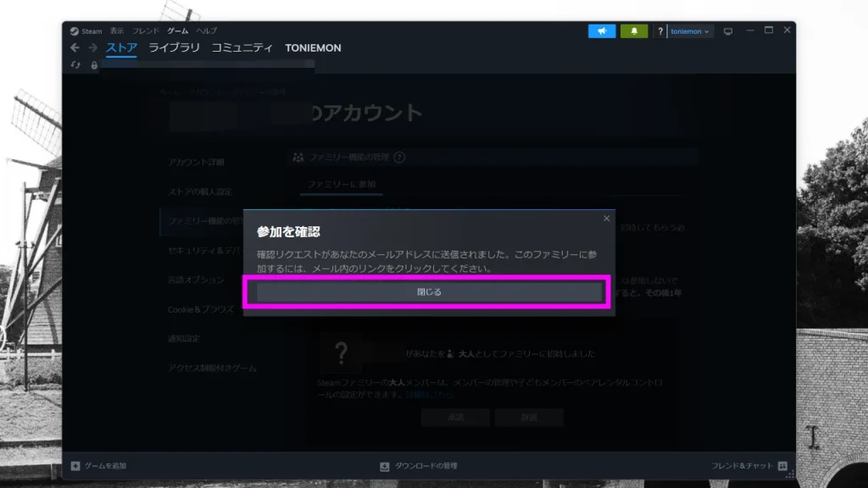Click the question mark help button

pos(659,31)
